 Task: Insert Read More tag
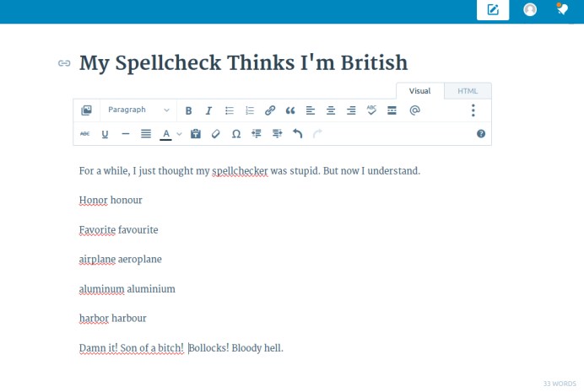(x=392, y=110)
